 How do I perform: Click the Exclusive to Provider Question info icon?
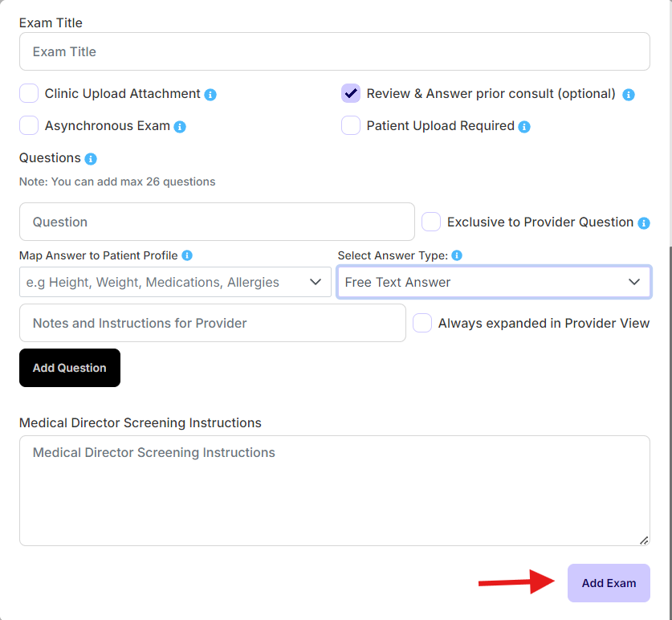tap(643, 222)
